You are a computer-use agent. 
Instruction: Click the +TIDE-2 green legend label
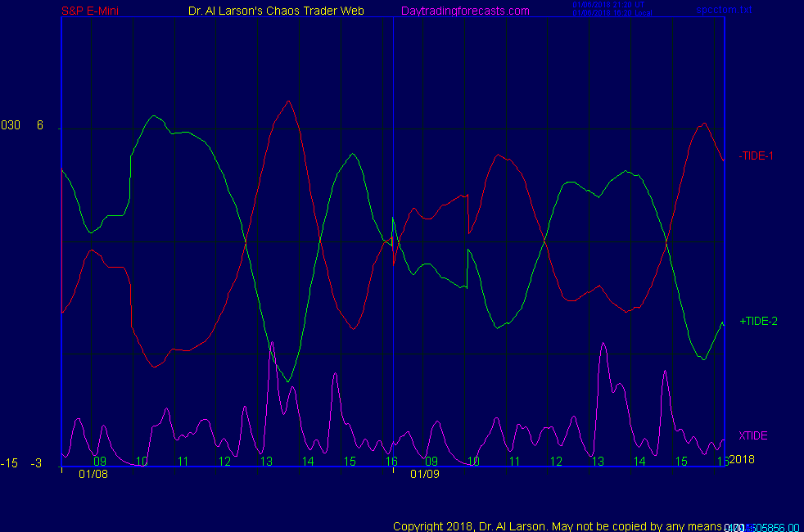758,322
